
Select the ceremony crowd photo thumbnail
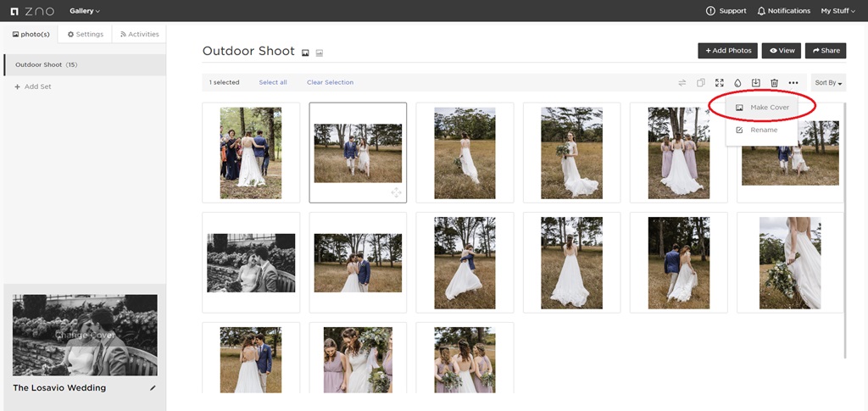(251, 153)
